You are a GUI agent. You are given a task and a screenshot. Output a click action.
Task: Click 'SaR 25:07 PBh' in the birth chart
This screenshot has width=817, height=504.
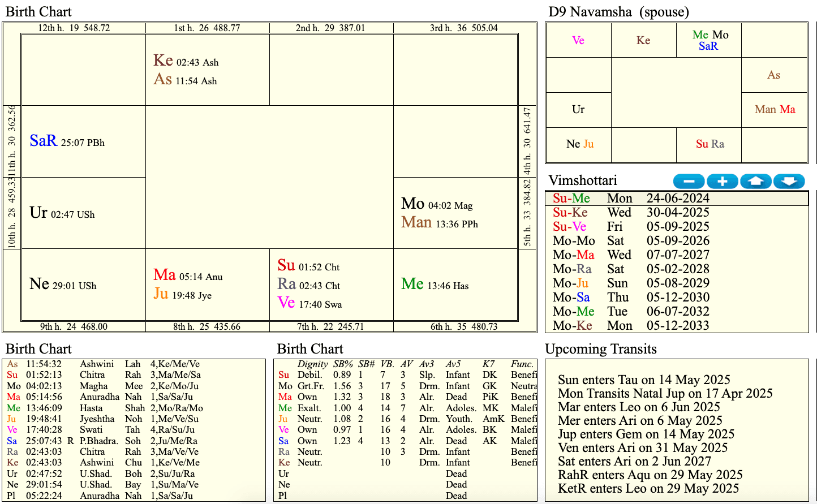pyautogui.click(x=67, y=141)
